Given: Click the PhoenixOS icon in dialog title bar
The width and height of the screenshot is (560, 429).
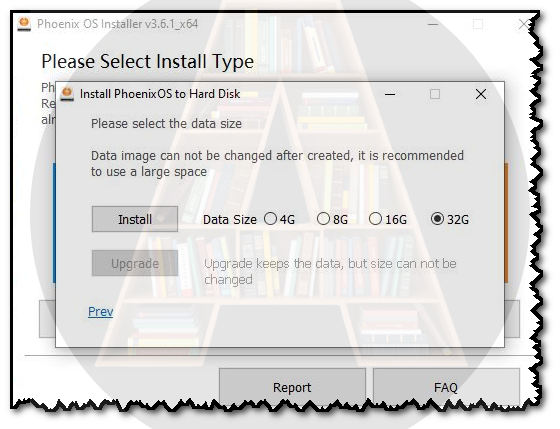Looking at the screenshot, I should point(67,94).
